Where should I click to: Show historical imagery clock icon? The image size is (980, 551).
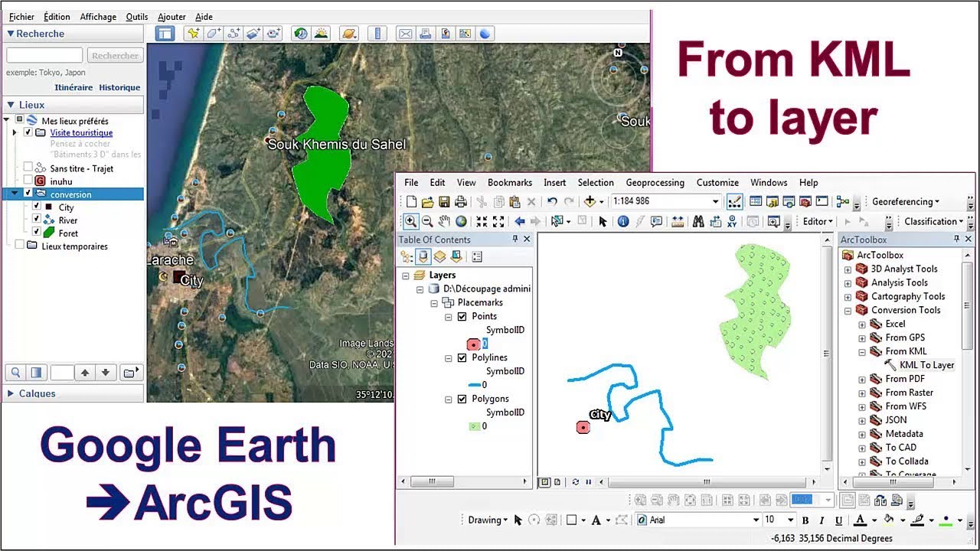[x=301, y=34]
